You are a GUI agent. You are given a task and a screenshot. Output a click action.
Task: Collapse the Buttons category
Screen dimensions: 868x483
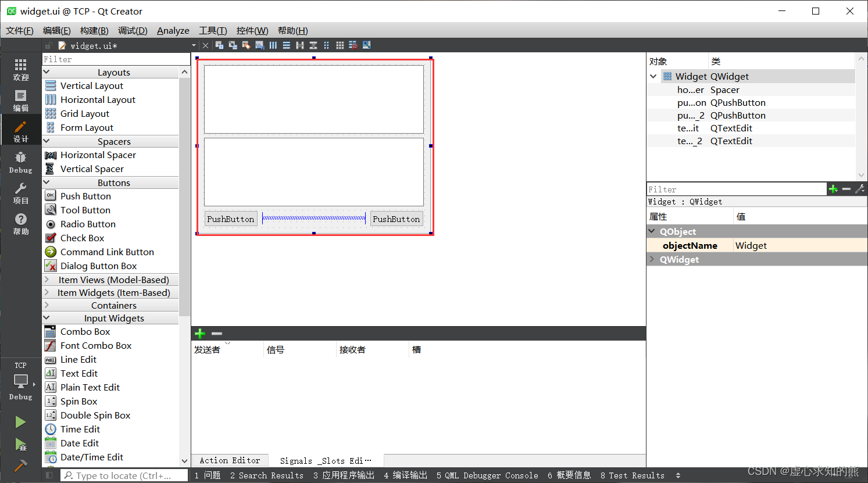click(47, 183)
